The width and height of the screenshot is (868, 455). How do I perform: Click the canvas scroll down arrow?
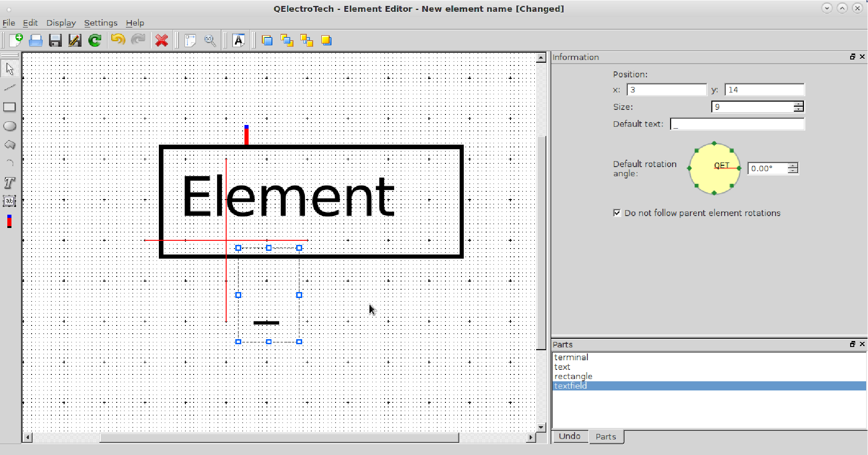click(541, 427)
